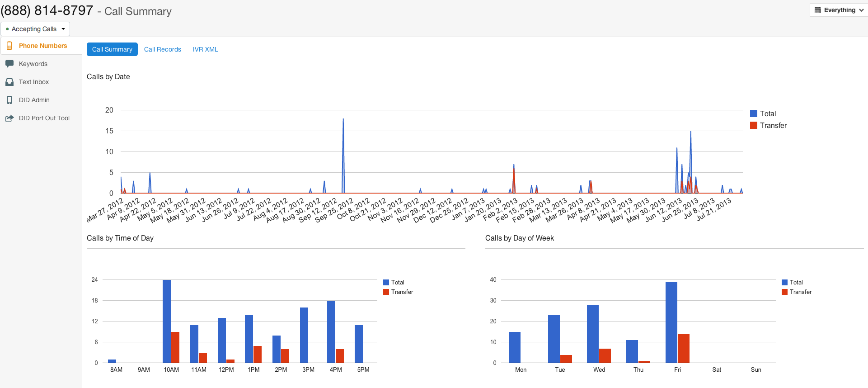
Task: Click the 10AM Total blue bar
Action: (x=167, y=321)
